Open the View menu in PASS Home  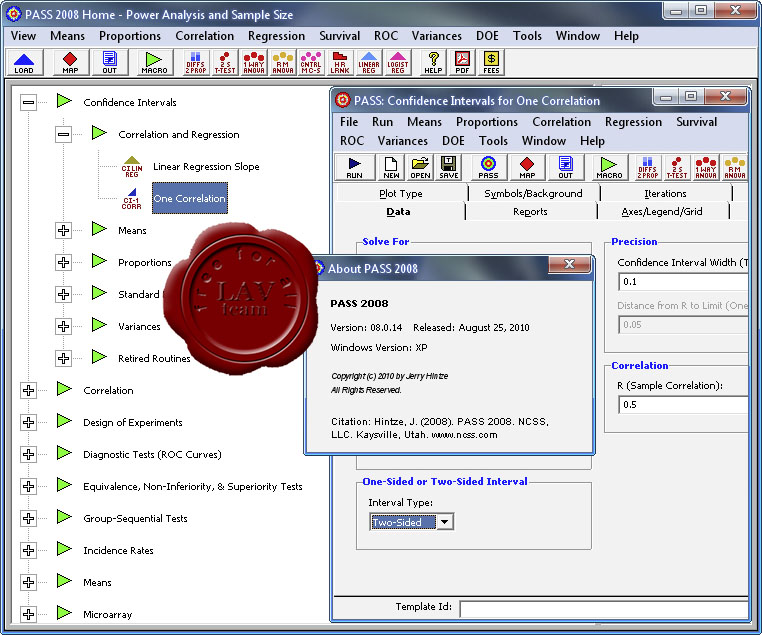pos(23,36)
